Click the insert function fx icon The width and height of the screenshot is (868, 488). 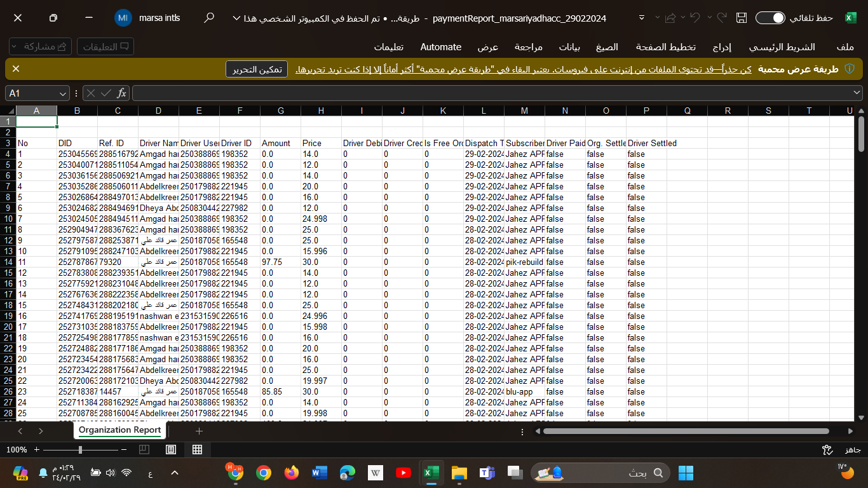click(x=121, y=93)
